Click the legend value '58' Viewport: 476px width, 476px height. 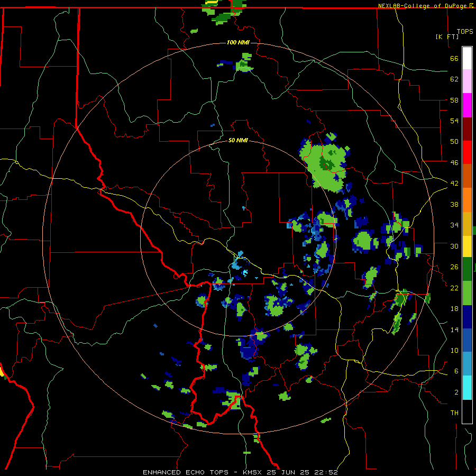454,100
